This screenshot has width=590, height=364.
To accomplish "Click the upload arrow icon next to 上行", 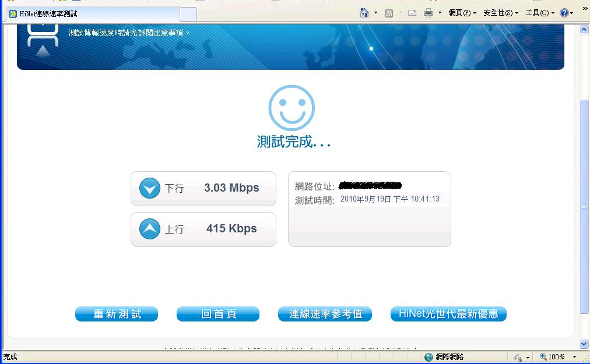I will point(150,229).
